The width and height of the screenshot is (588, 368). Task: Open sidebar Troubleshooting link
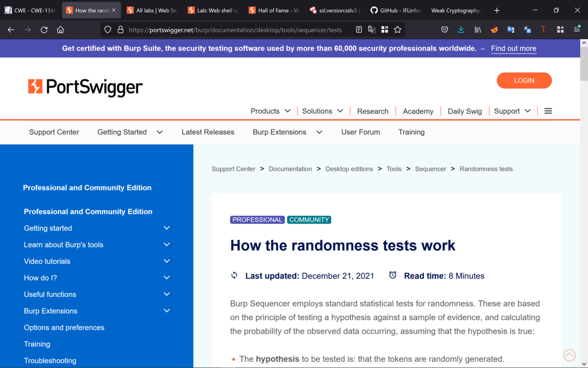[50, 361]
